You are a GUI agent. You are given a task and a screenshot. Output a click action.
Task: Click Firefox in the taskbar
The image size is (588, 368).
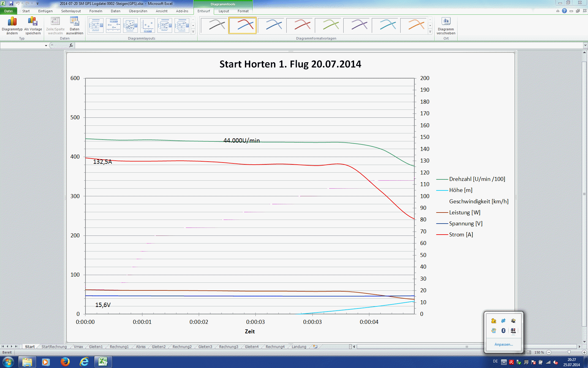pyautogui.click(x=65, y=362)
